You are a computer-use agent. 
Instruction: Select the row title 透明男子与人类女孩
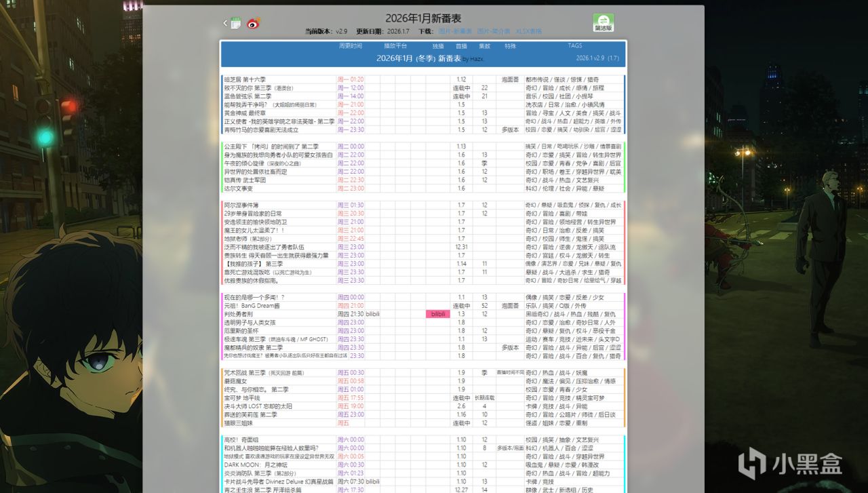tap(250, 323)
